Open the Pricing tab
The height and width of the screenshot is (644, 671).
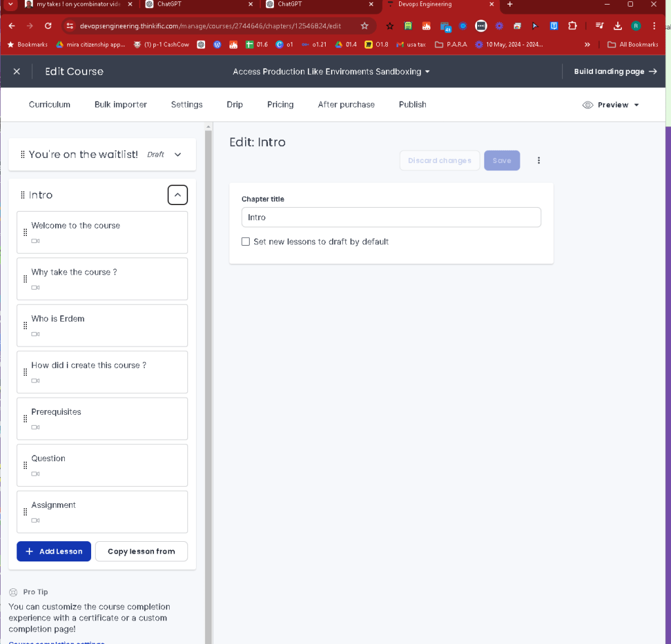coord(280,104)
